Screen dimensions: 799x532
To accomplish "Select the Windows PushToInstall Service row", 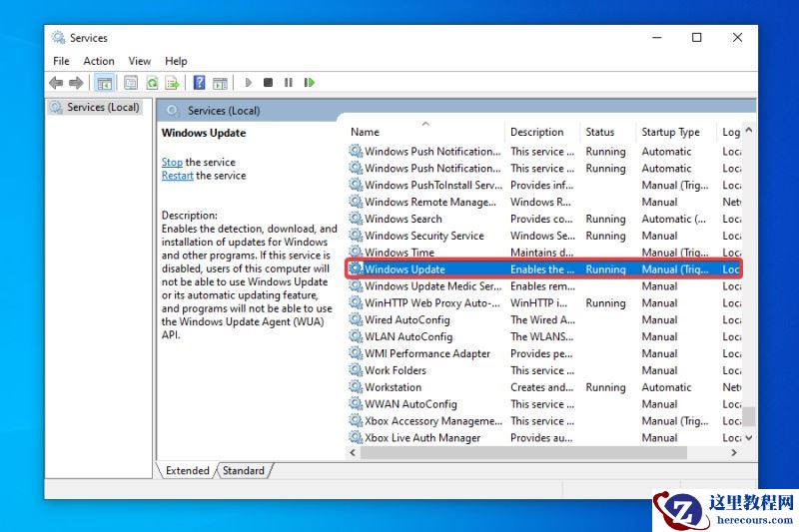I will 544,185.
